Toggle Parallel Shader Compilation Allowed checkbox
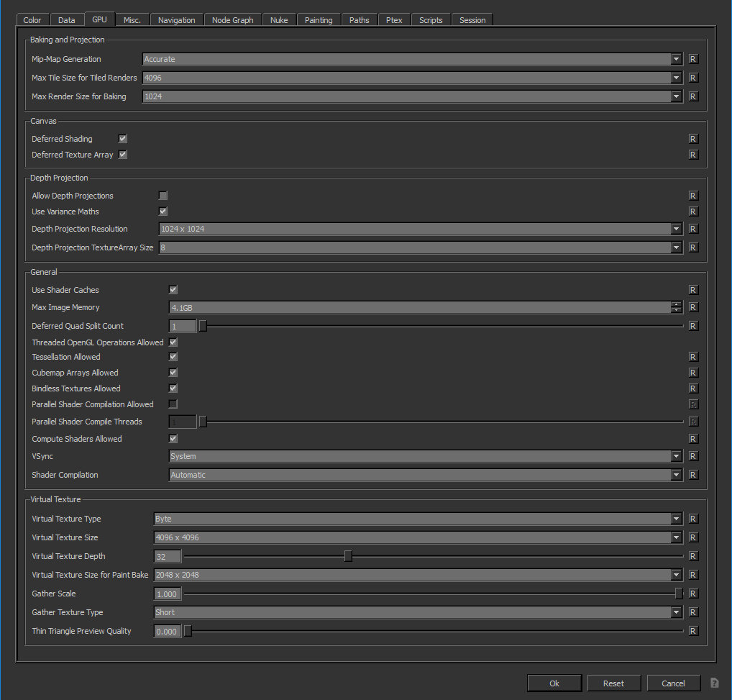The height and width of the screenshot is (700, 732). click(x=173, y=404)
